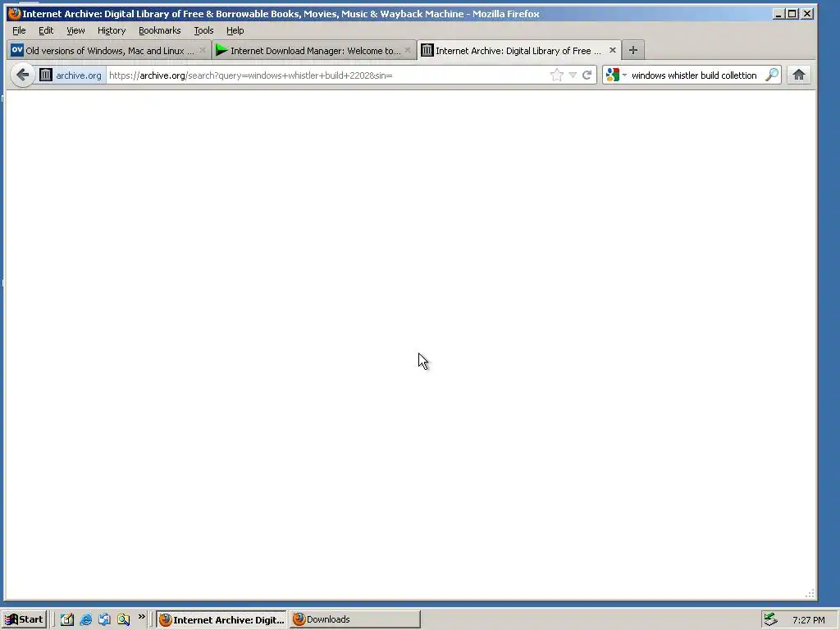Viewport: 840px width, 630px height.
Task: Open the File menu
Action: 19,30
